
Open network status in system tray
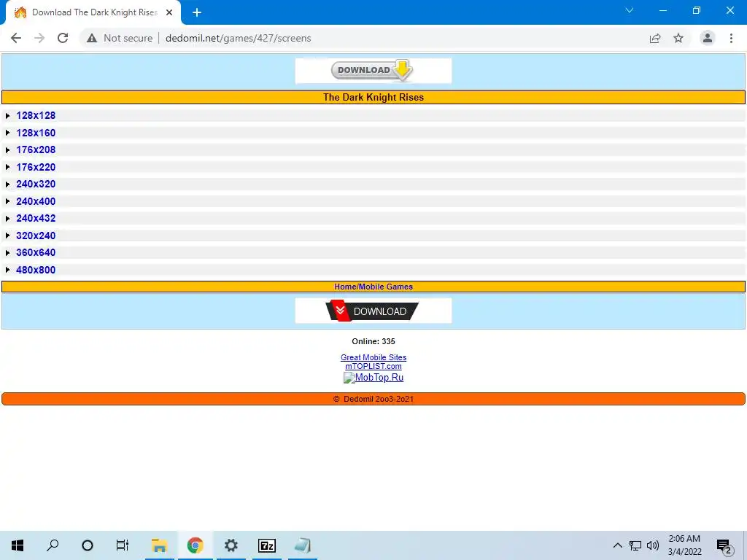tap(635, 545)
